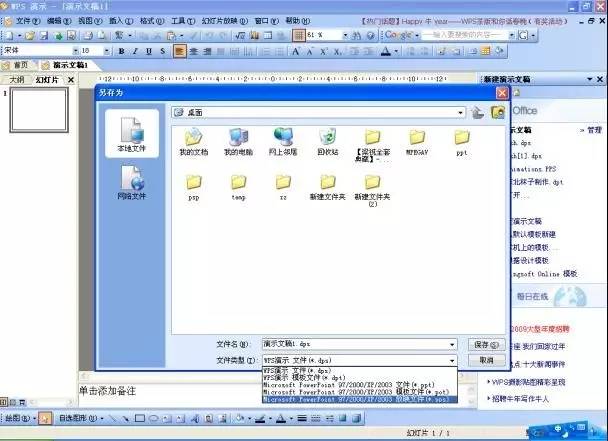This screenshot has height=441, width=608.
Task: Select 我的电脑 in the file list
Action: pyautogui.click(x=238, y=142)
